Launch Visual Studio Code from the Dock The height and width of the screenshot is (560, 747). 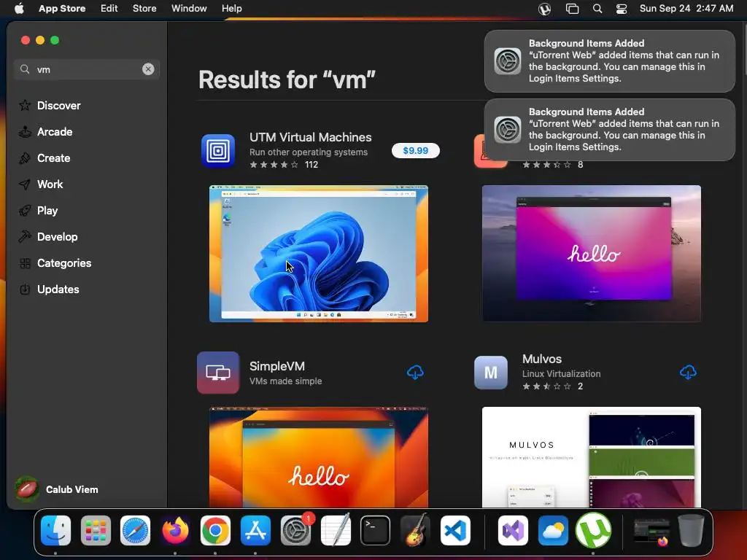pyautogui.click(x=455, y=530)
